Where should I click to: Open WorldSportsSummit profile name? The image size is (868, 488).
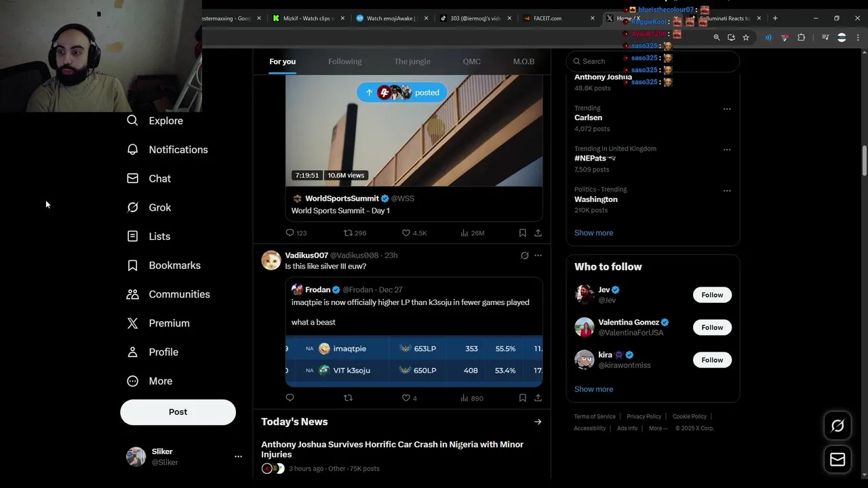342,199
